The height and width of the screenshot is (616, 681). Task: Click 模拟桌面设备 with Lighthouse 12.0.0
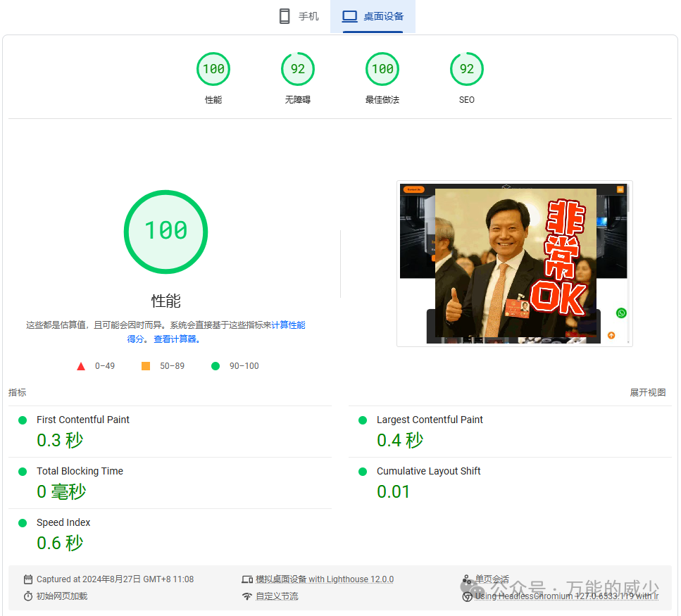[325, 579]
